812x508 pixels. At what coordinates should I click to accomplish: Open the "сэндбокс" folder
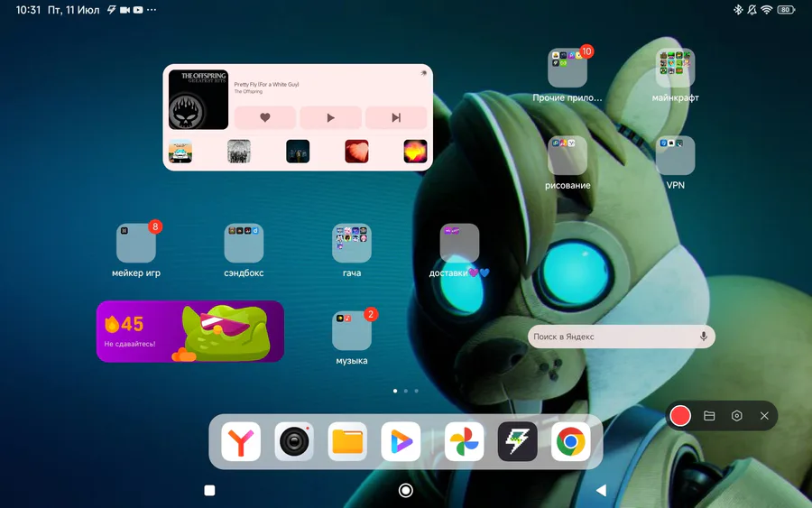coord(244,243)
